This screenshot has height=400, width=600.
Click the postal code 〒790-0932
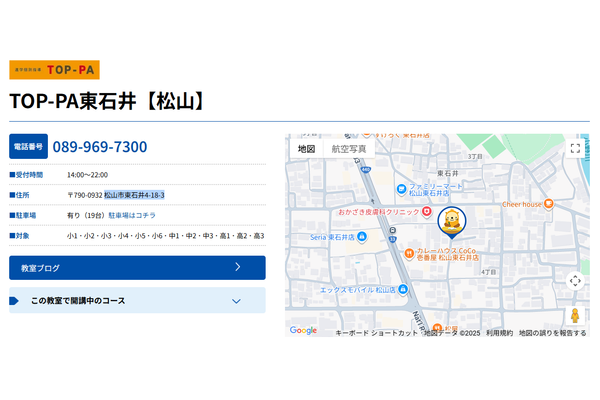[x=85, y=195]
